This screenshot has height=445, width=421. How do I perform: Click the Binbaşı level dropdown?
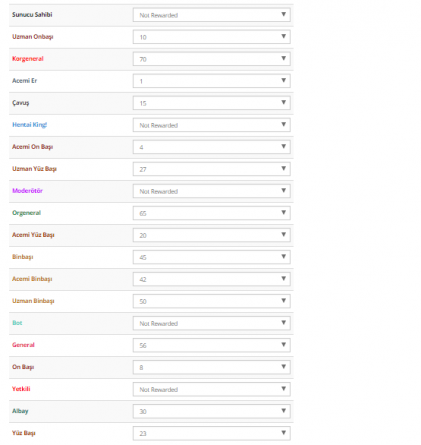211,257
